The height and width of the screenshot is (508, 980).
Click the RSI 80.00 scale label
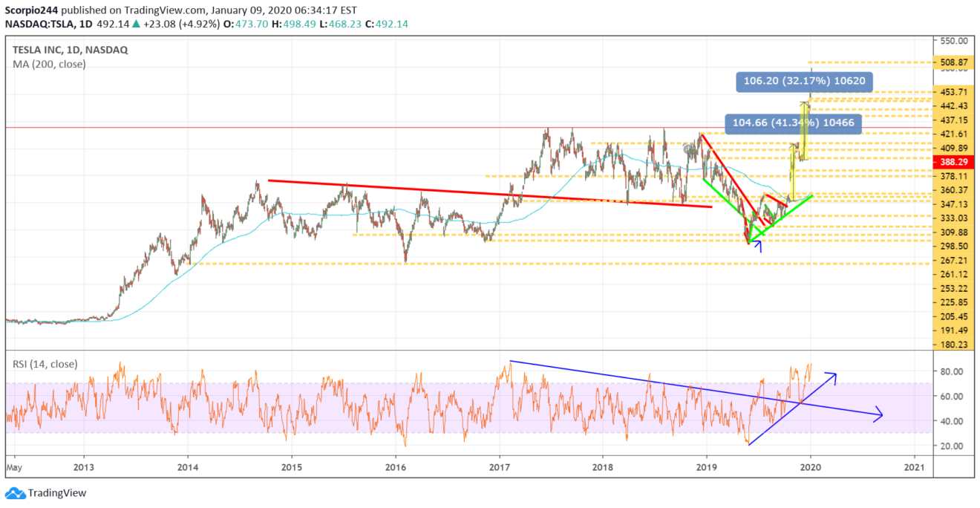(953, 371)
